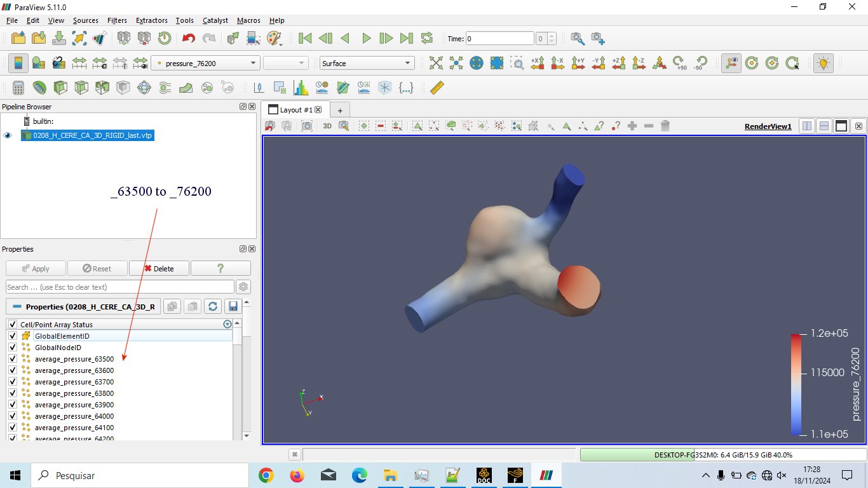Click the Properties search field
This screenshot has height=488, width=868.
coord(119,287)
